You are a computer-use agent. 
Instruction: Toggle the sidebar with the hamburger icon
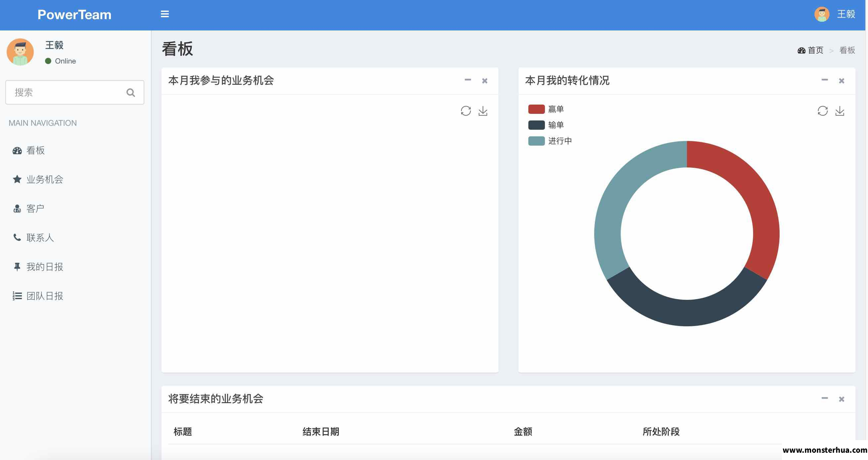tap(165, 14)
